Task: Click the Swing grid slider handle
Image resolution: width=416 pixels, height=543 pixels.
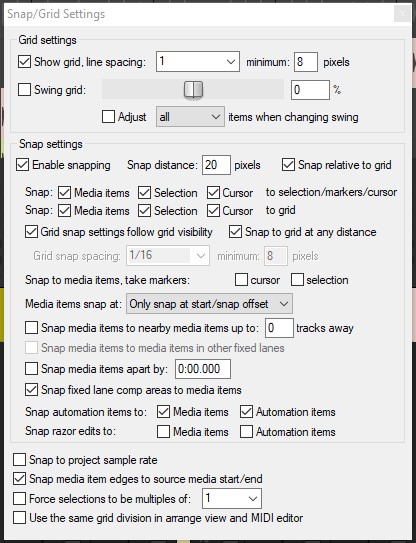Action: tap(193, 89)
